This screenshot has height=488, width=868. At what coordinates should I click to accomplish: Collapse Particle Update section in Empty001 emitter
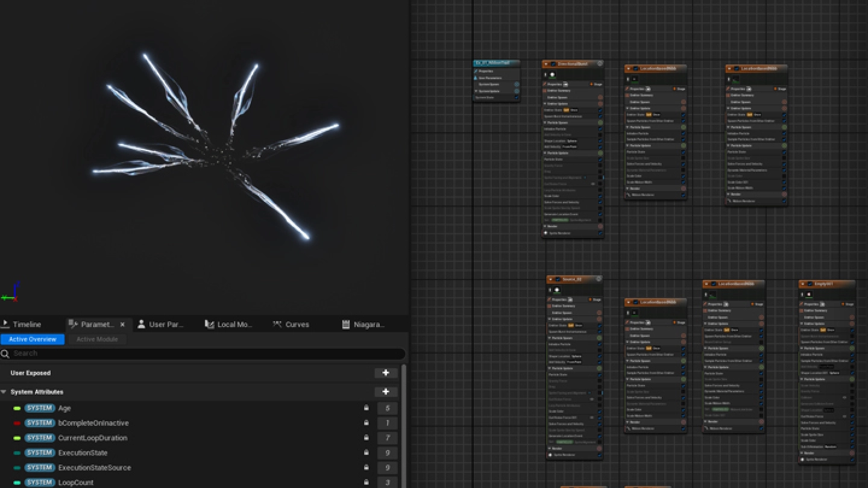pyautogui.click(x=802, y=380)
